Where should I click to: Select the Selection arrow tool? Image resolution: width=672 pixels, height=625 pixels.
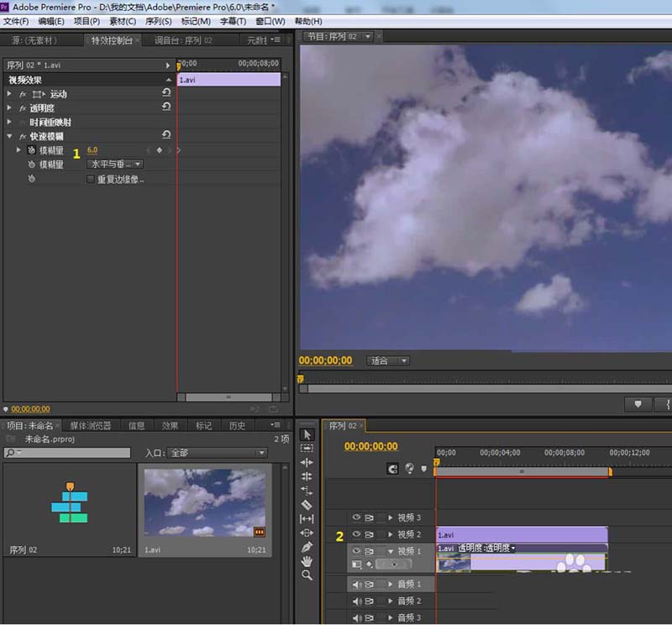tap(307, 434)
